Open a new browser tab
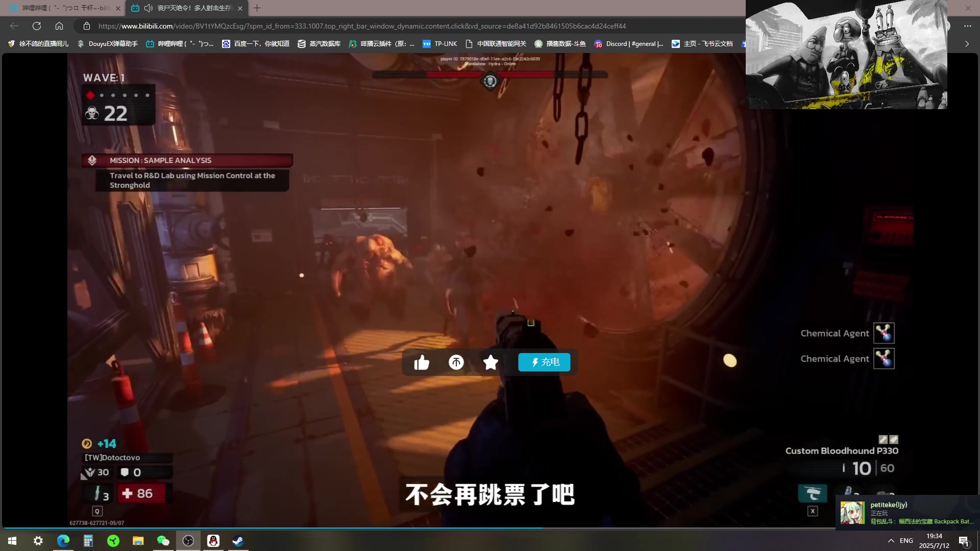The width and height of the screenshot is (980, 551). [x=257, y=8]
